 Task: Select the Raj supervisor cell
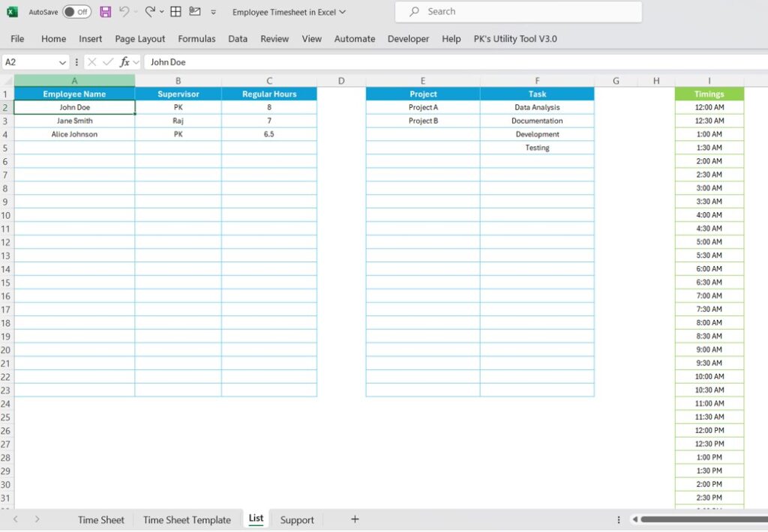point(178,121)
